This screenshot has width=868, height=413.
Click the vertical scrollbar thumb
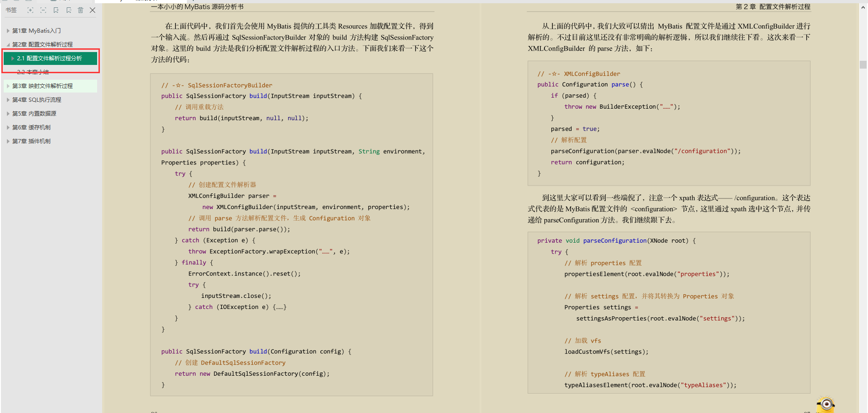point(863,65)
